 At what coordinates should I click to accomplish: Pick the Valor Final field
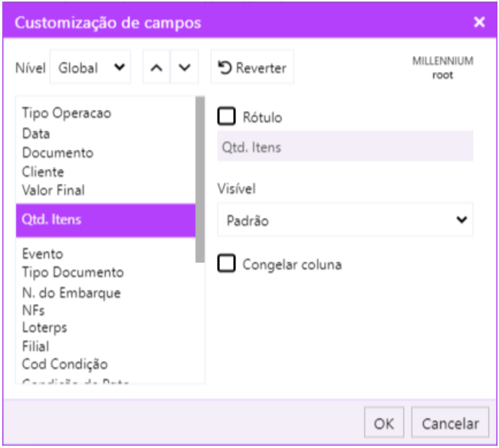[54, 190]
